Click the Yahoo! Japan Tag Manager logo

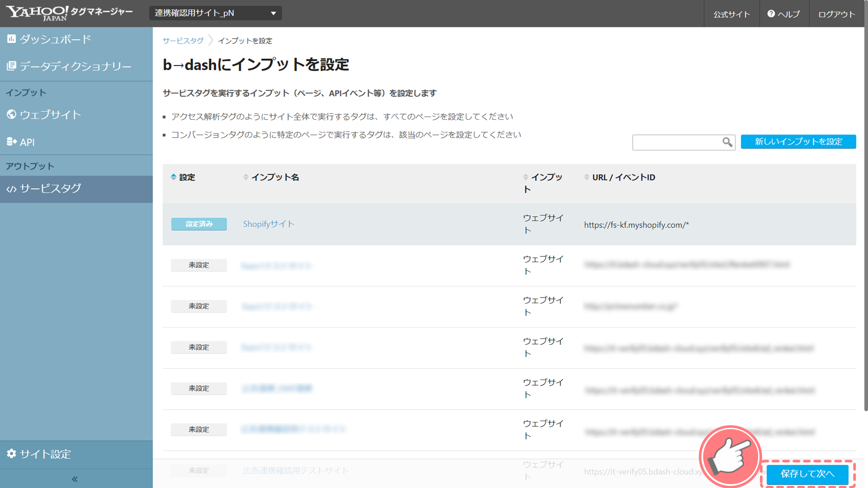tap(69, 13)
